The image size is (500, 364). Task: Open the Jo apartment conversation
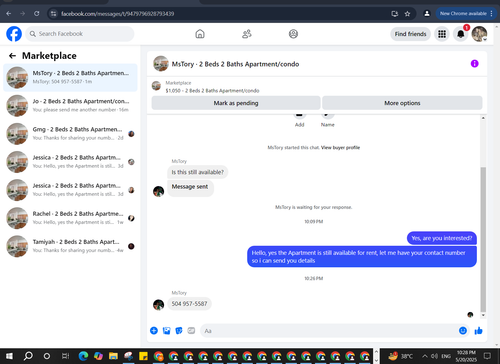(x=70, y=105)
